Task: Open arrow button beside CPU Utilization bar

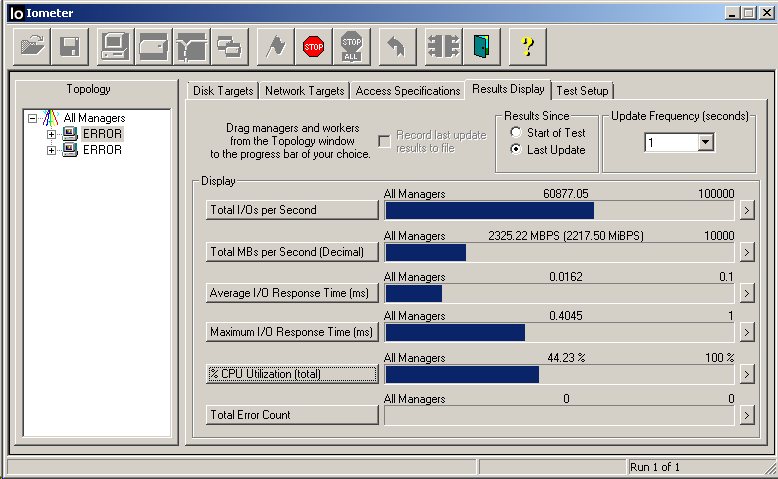Action: (747, 375)
